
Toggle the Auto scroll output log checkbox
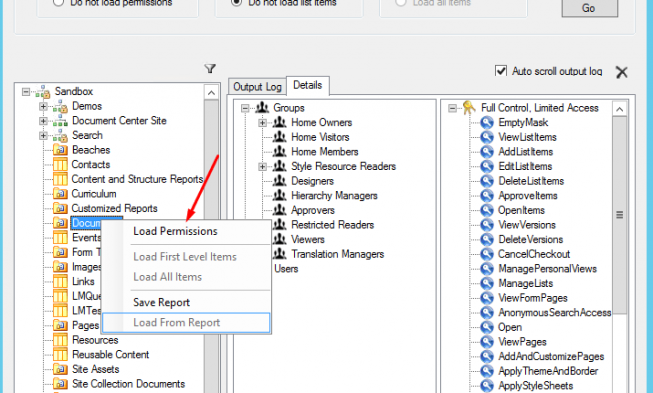[x=501, y=71]
